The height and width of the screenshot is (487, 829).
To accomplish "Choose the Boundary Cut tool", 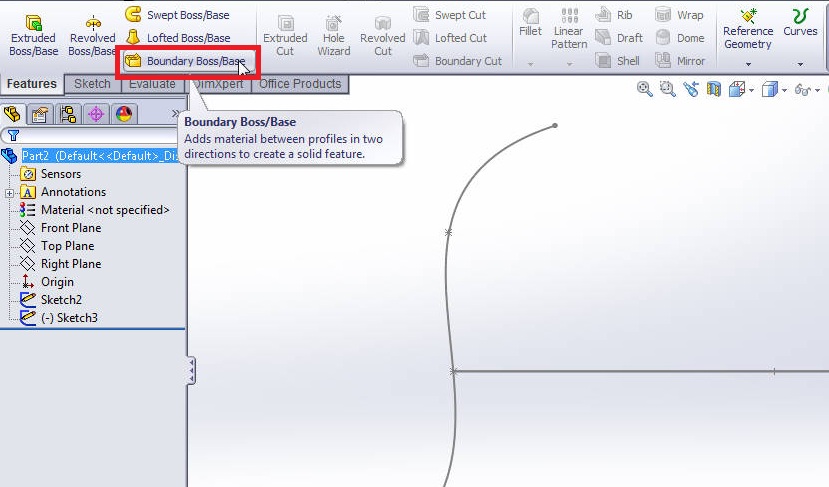I will coord(457,61).
